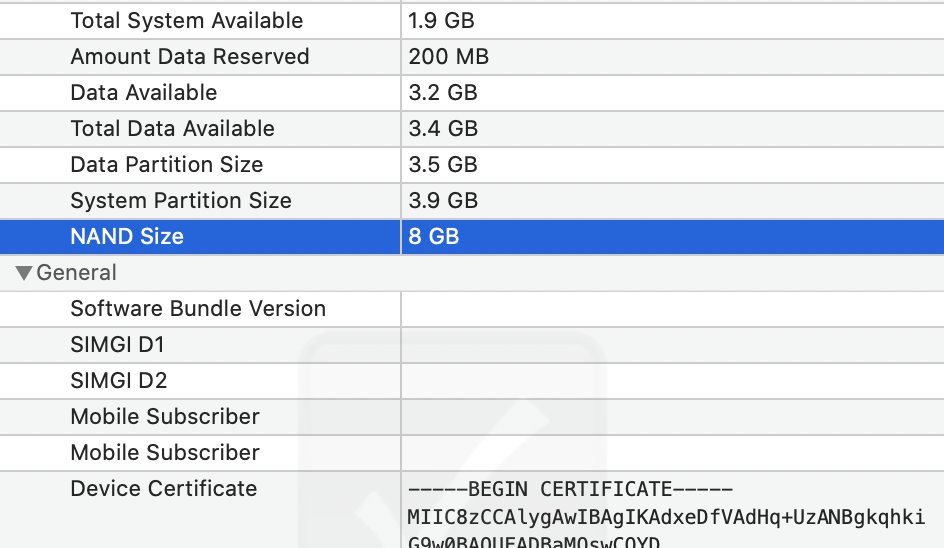This screenshot has width=944, height=548.
Task: Click the BEGIN CERTIFICATE text value
Action: 570,490
